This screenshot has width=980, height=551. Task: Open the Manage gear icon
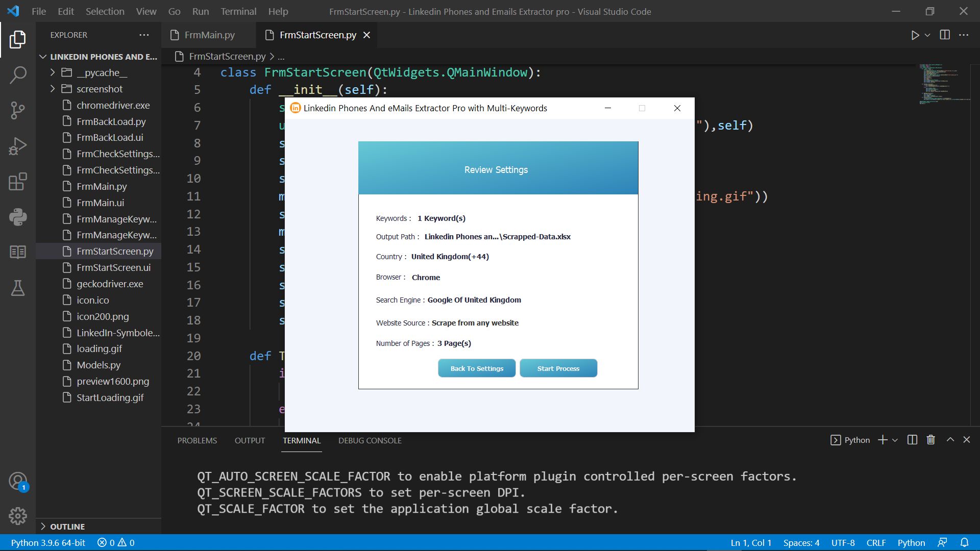(x=18, y=516)
